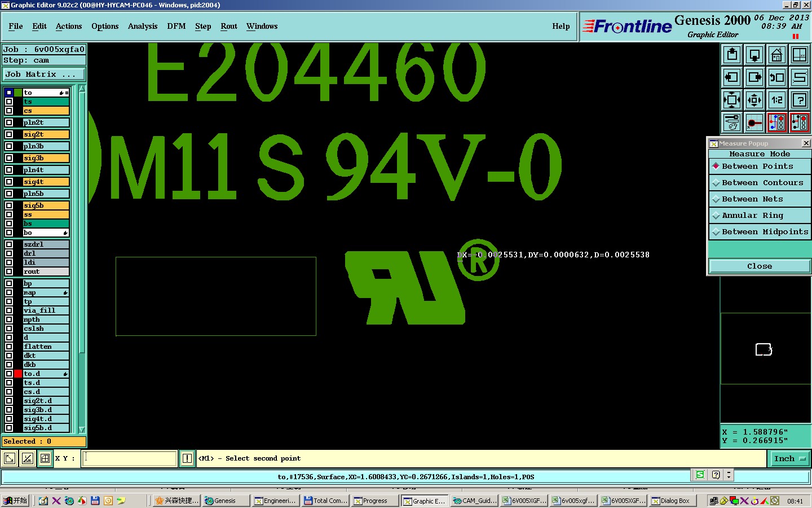Open the Edit menu
The height and width of the screenshot is (508, 812).
(39, 26)
